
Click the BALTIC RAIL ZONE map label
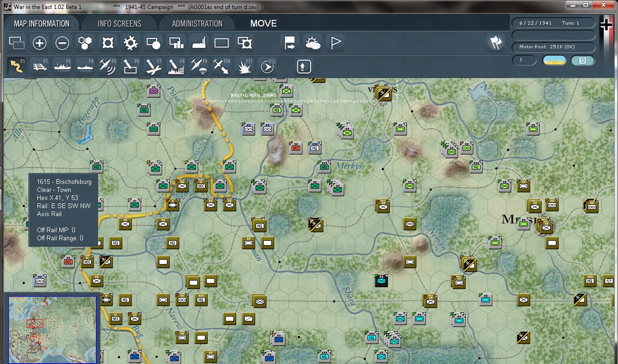[253, 95]
